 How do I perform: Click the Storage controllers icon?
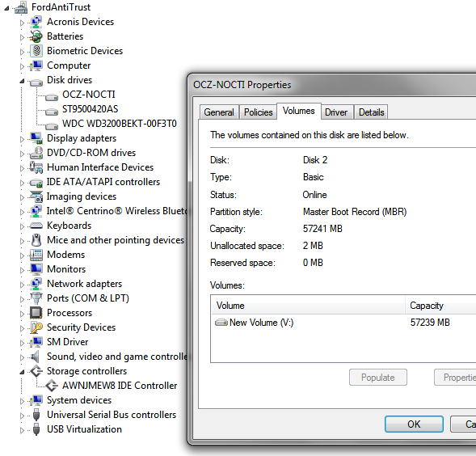tap(36, 371)
